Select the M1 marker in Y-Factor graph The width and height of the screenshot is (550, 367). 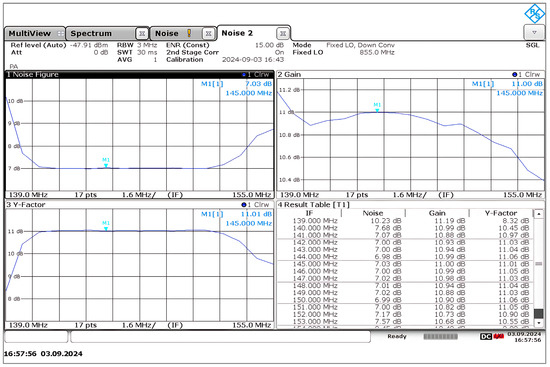(106, 226)
